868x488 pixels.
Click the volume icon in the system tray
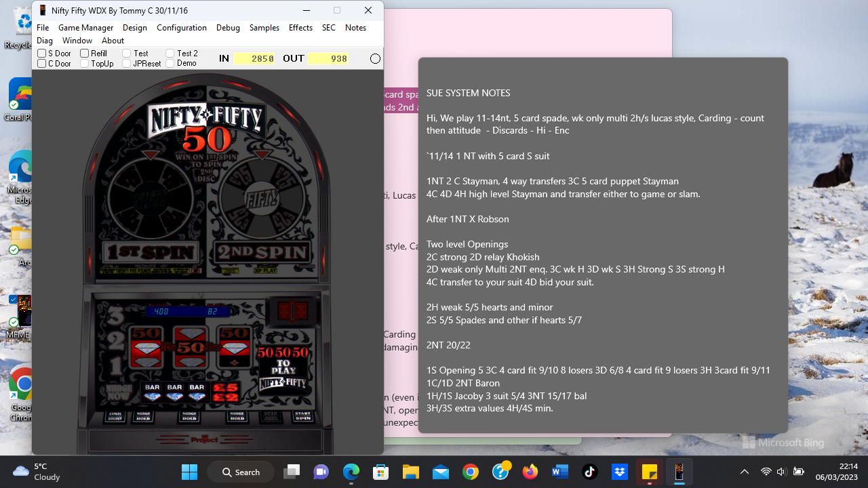pos(781,472)
